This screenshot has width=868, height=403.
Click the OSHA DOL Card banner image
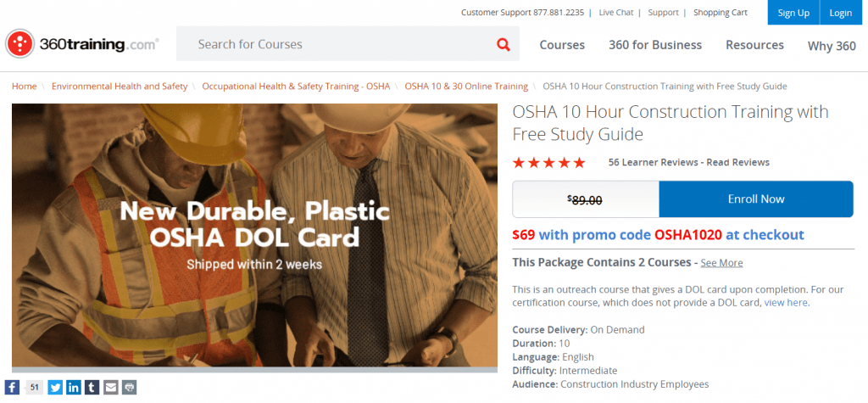tap(254, 236)
